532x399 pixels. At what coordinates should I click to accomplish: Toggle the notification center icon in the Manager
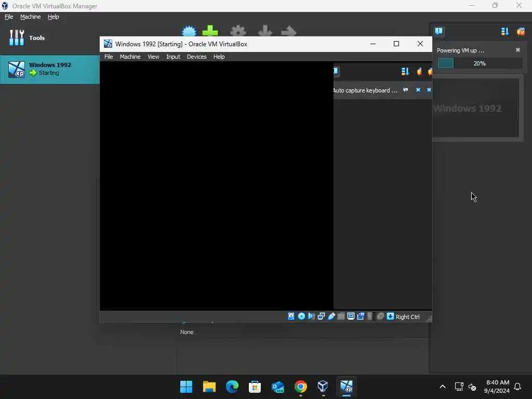(438, 32)
